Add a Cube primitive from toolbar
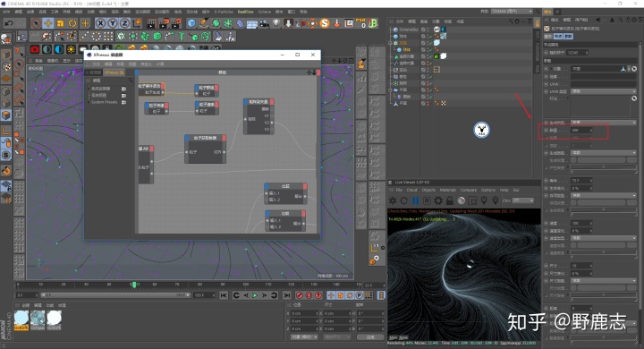This screenshot has height=349, width=644. pos(191,23)
